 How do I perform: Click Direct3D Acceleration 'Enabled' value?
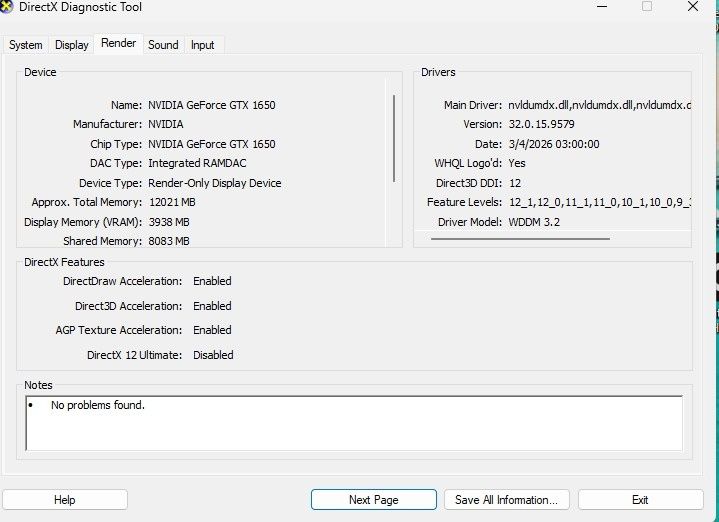(212, 306)
